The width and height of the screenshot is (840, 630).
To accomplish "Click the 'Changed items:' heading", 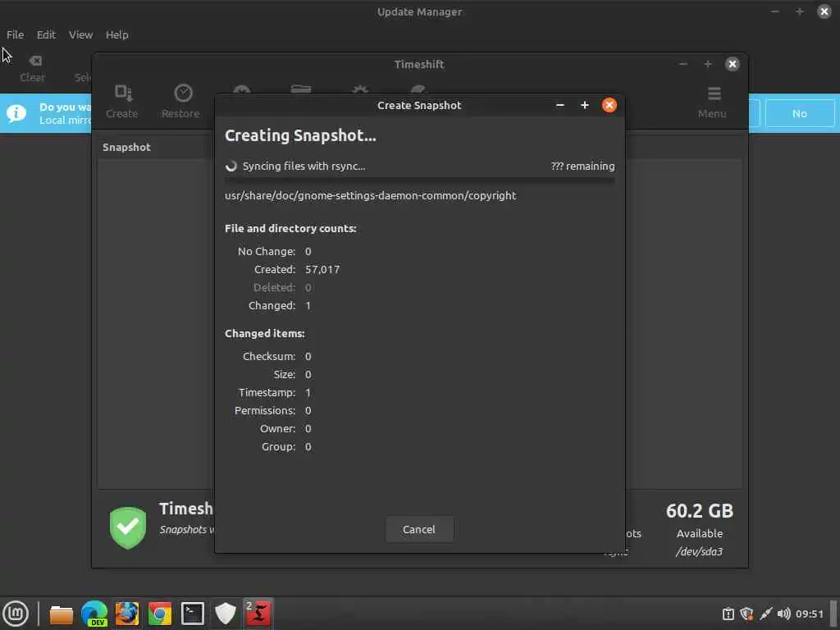I will tap(265, 333).
